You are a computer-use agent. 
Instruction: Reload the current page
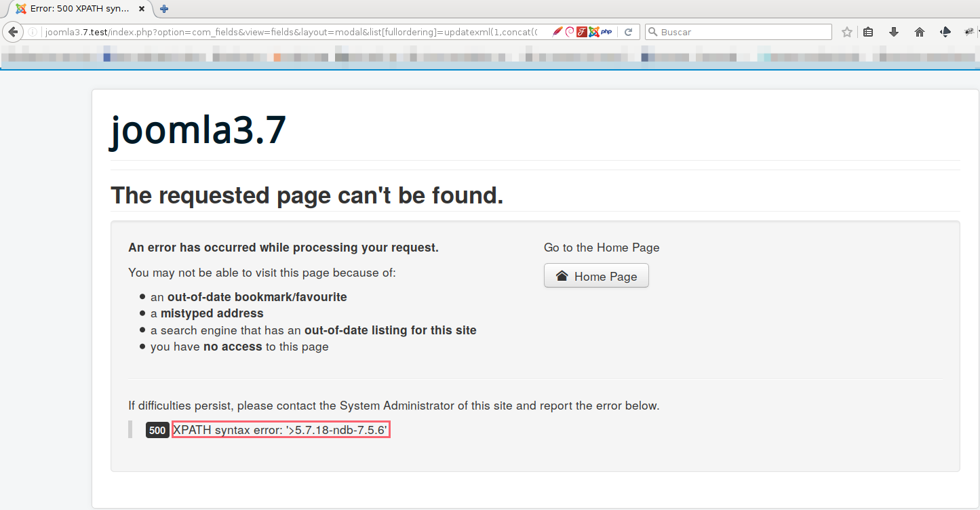pyautogui.click(x=629, y=32)
